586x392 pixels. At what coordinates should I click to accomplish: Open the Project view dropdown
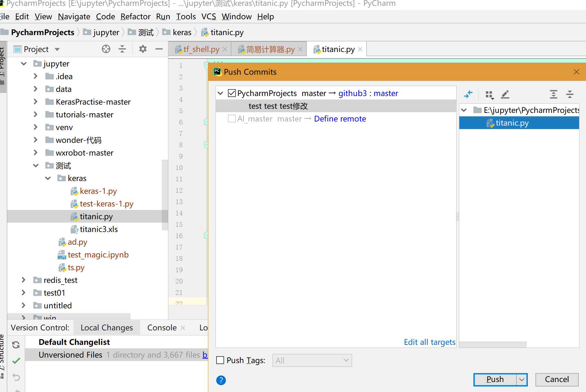click(x=57, y=49)
